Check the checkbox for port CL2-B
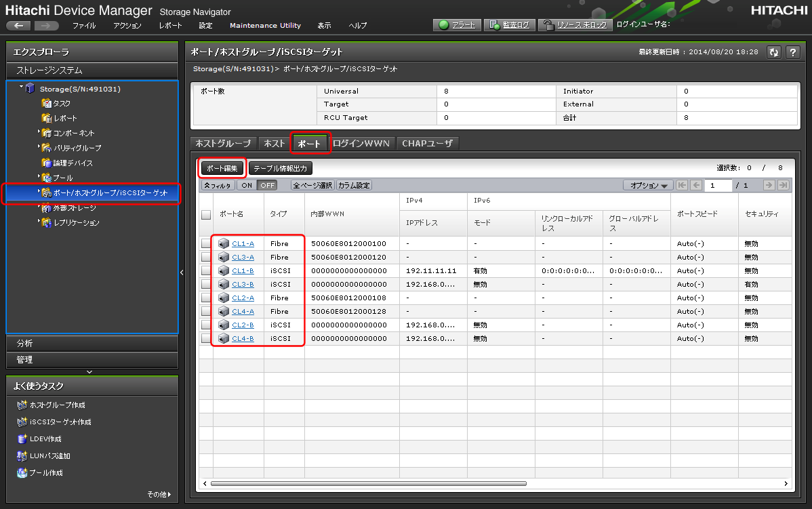Screen dimensions: 812x509 click(x=206, y=325)
